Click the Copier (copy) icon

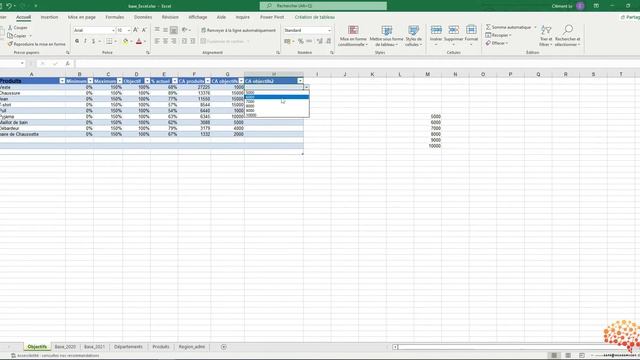[10, 36]
